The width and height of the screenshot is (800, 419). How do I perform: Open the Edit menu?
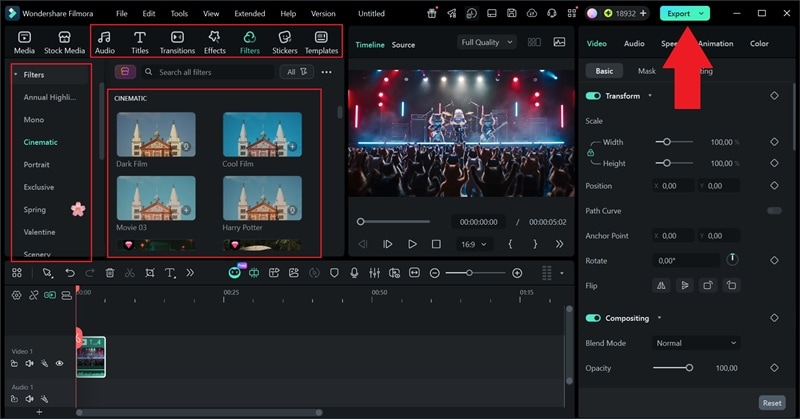pyautogui.click(x=148, y=13)
